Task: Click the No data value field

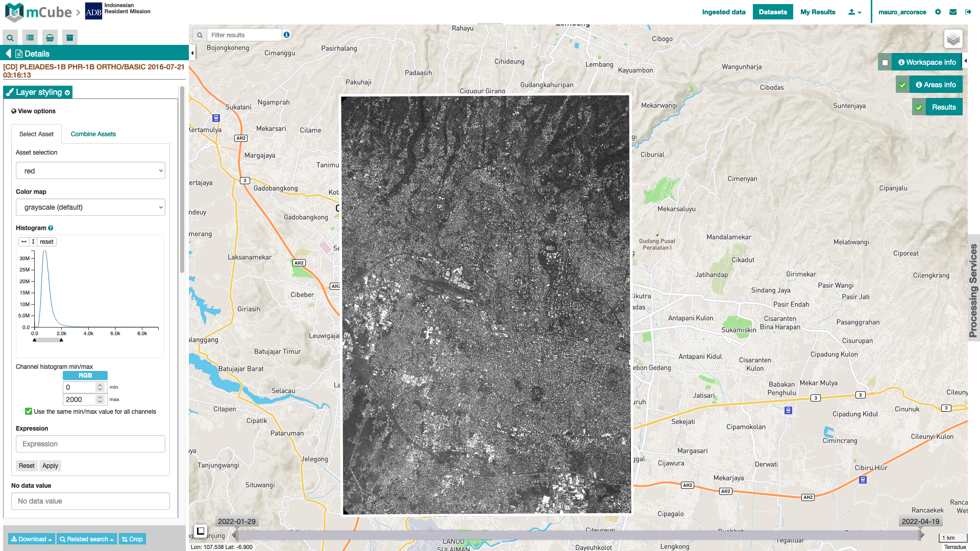Action: pyautogui.click(x=90, y=501)
